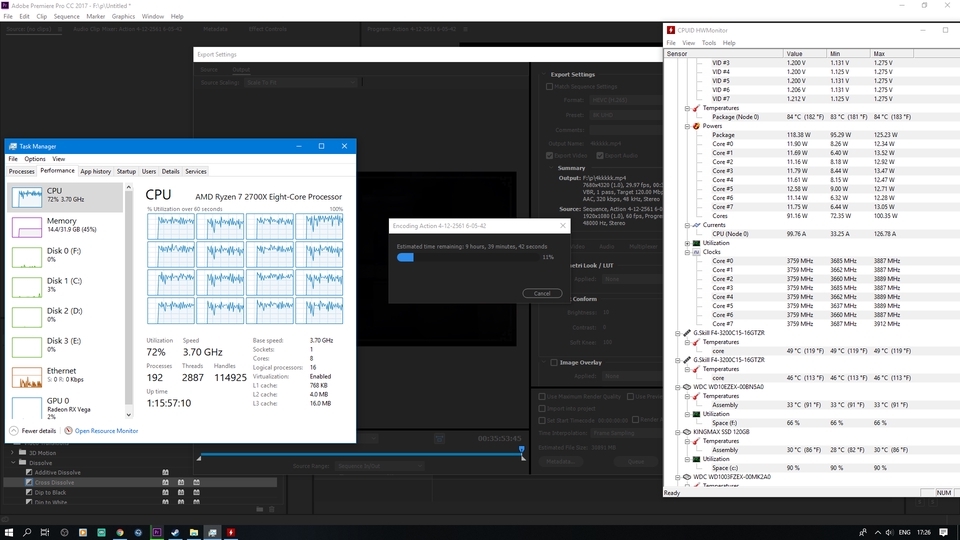This screenshot has height=540, width=960.
Task: Collapse the Clocks node in HWMonitor
Action: click(687, 252)
